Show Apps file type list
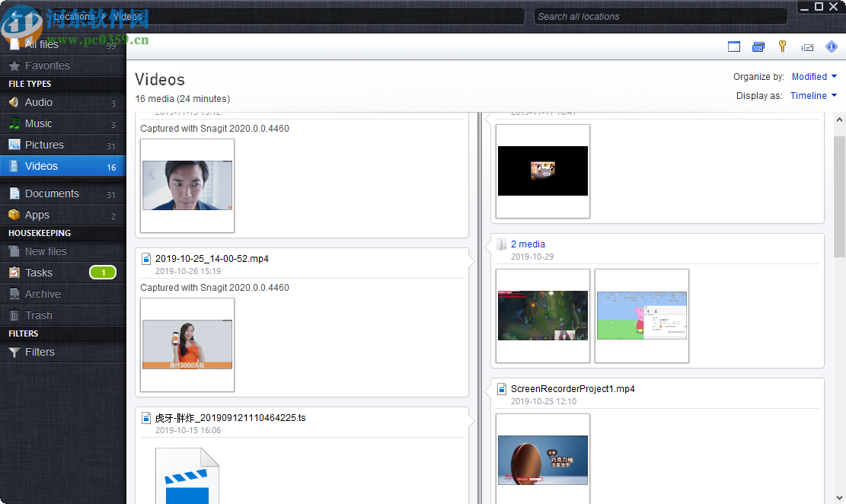 [37, 215]
